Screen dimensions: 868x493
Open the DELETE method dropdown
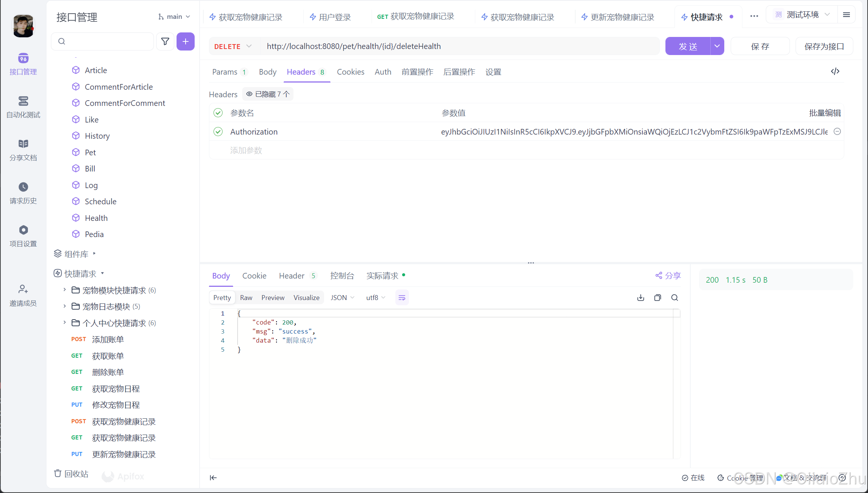(x=233, y=46)
